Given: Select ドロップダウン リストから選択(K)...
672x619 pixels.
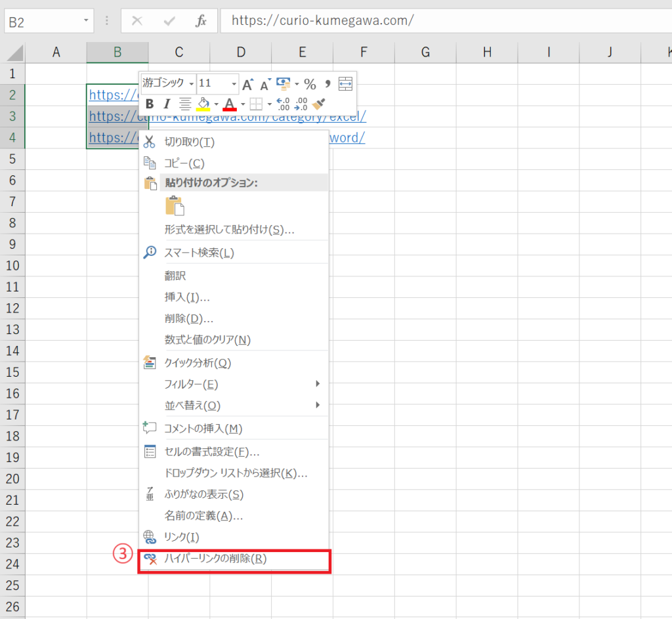Looking at the screenshot, I should point(234,473).
